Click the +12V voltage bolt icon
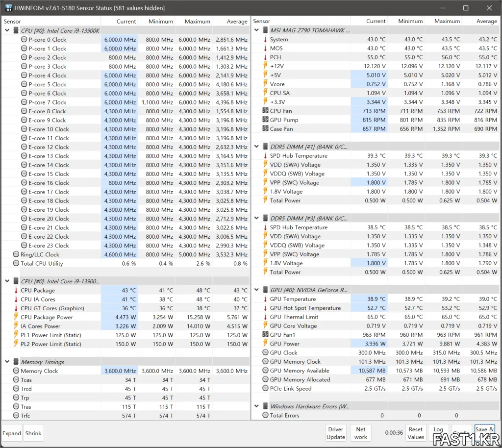Image resolution: width=502 pixels, height=448 pixels. tap(265, 66)
